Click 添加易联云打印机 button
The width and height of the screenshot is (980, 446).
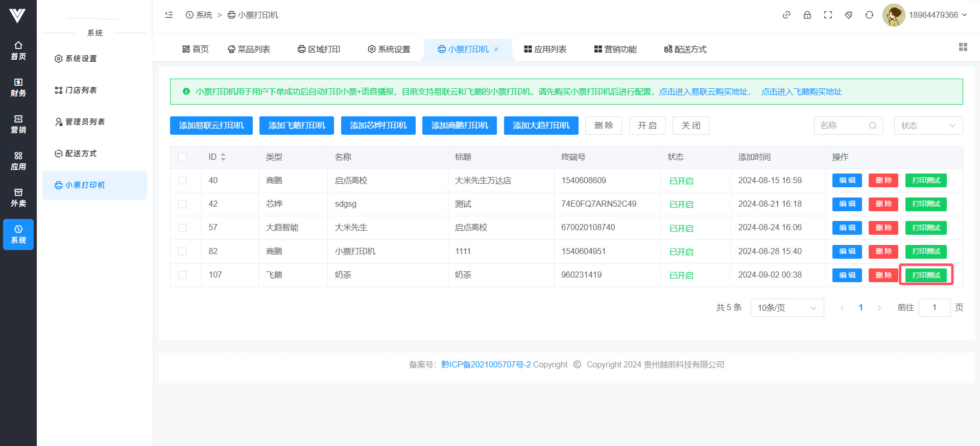tap(211, 126)
